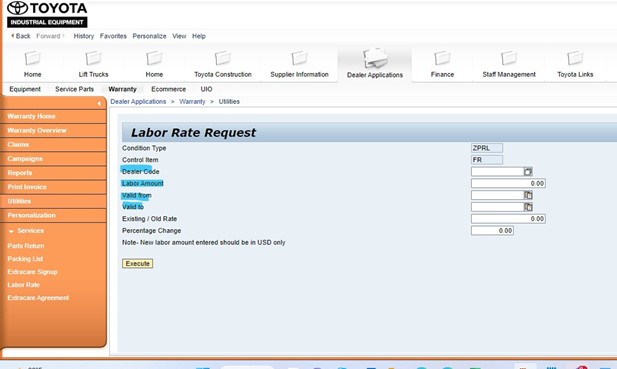
Task: Click the Utilities breadcrumb
Action: point(229,101)
